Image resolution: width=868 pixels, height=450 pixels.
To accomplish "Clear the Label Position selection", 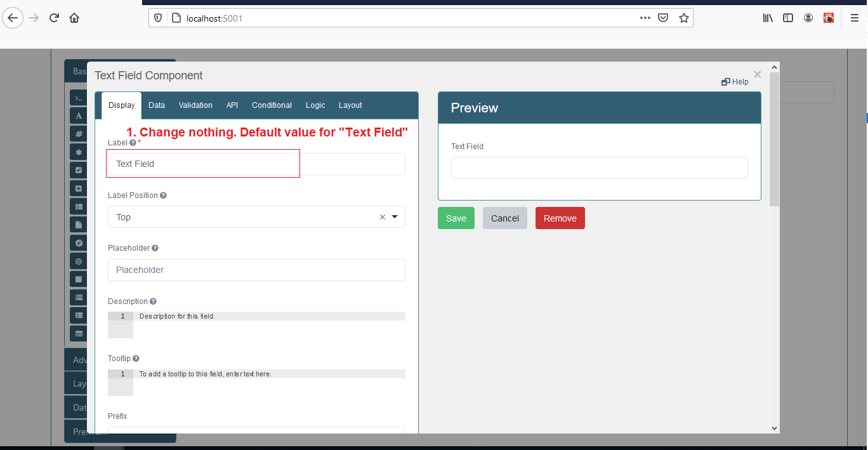I will pos(382,216).
